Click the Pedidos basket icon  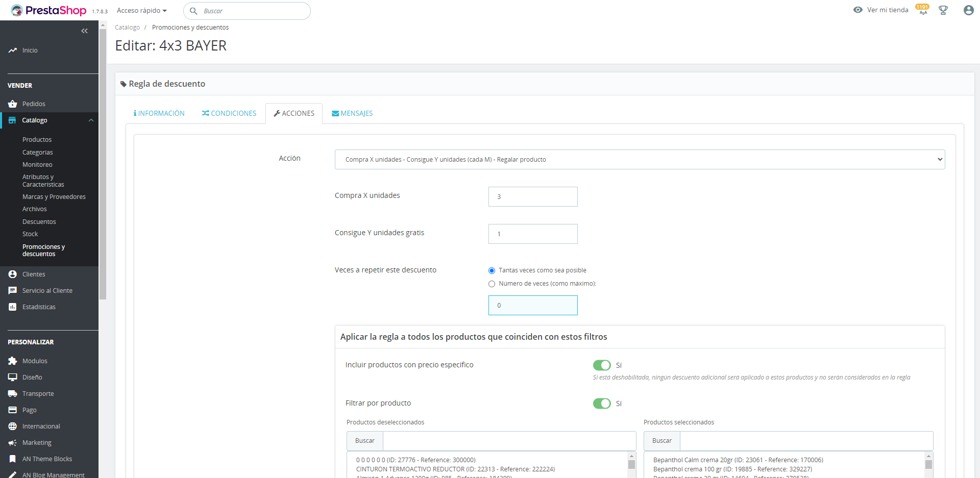13,104
